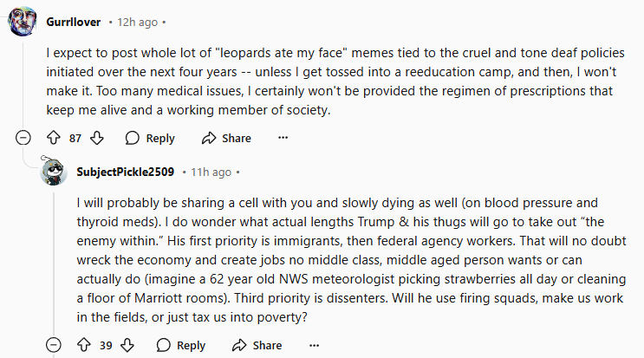
Task: Click the 11h ago timestamp
Action: [210, 172]
